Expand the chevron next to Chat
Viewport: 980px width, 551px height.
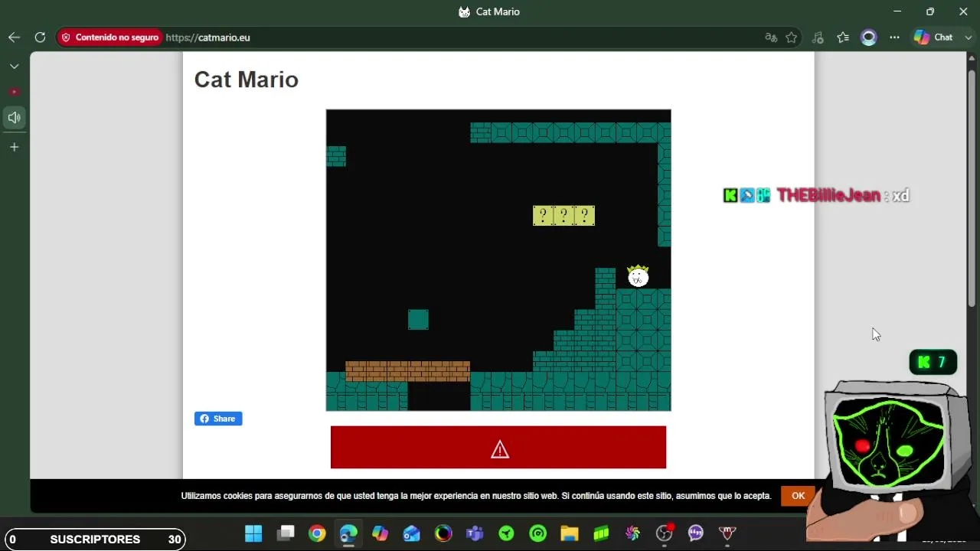point(968,37)
